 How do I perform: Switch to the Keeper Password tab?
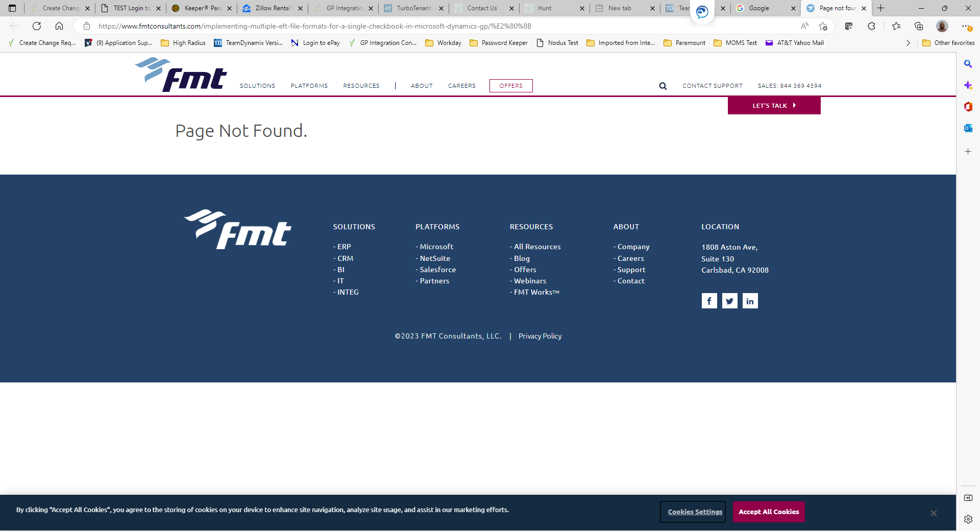pyautogui.click(x=202, y=8)
